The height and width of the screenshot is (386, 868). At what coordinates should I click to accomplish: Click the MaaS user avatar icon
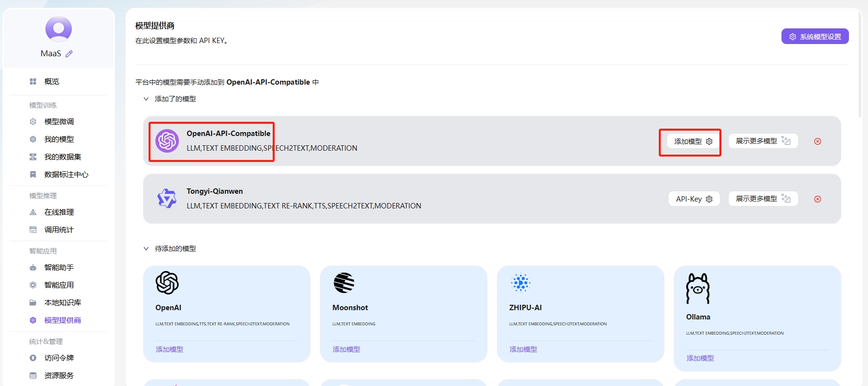tap(59, 29)
